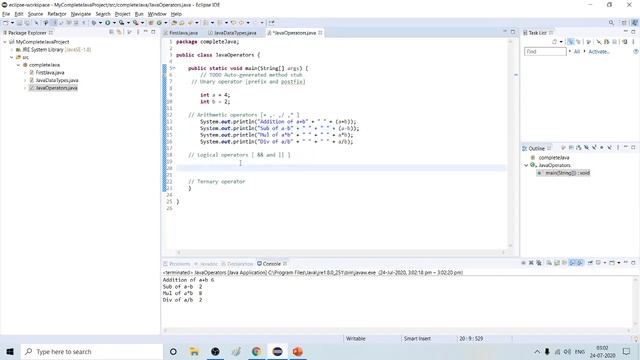This screenshot has width=640, height=360.
Task: Click the Pin Console icon
Action: 590,263
